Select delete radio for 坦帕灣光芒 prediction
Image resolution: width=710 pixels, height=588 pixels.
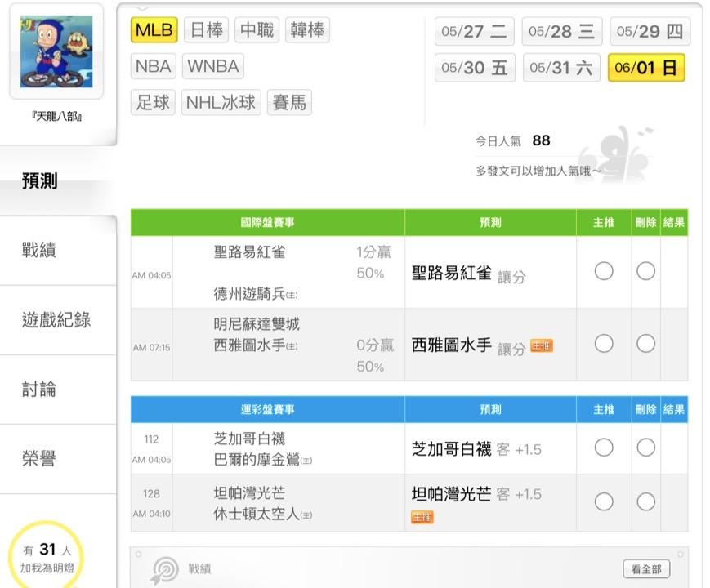coord(645,501)
